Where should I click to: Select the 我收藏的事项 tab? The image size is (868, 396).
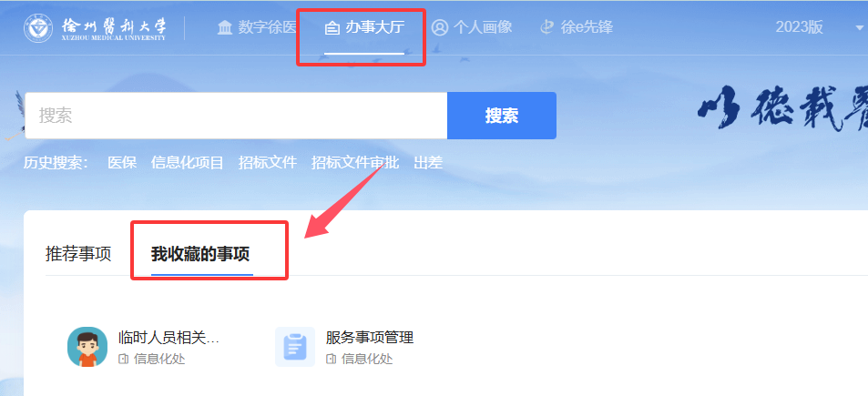[200, 254]
